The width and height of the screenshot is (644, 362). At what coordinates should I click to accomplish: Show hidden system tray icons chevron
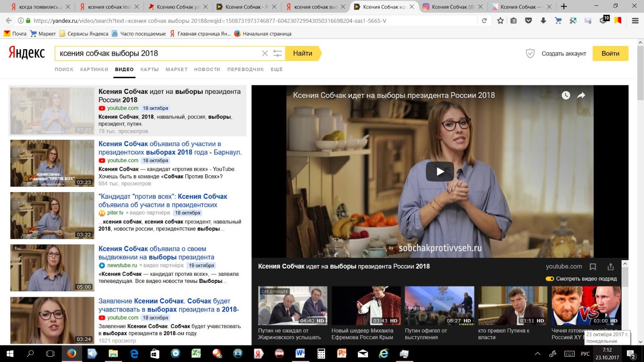tap(538, 354)
